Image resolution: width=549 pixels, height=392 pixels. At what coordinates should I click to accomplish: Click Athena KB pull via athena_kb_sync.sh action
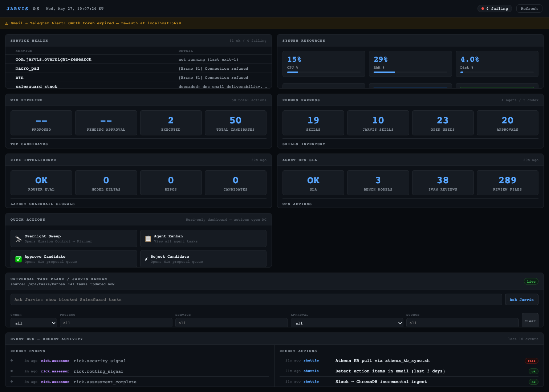[382, 361]
